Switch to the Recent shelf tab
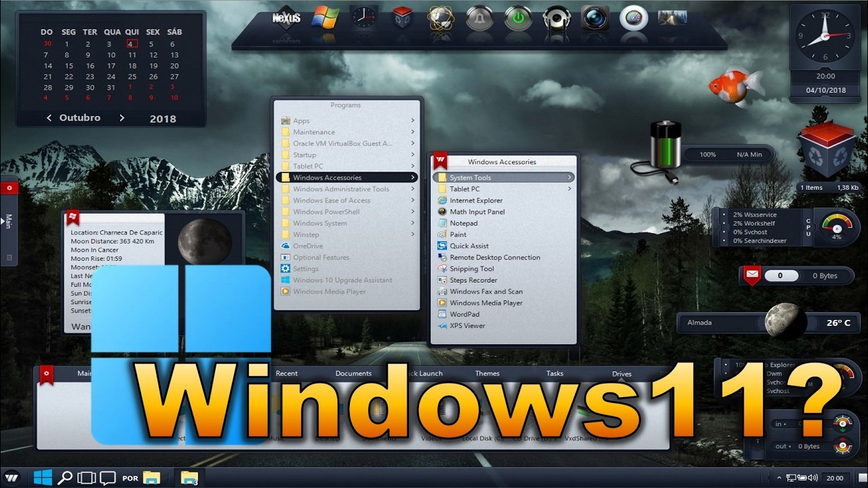The width and height of the screenshot is (868, 488). 287,373
